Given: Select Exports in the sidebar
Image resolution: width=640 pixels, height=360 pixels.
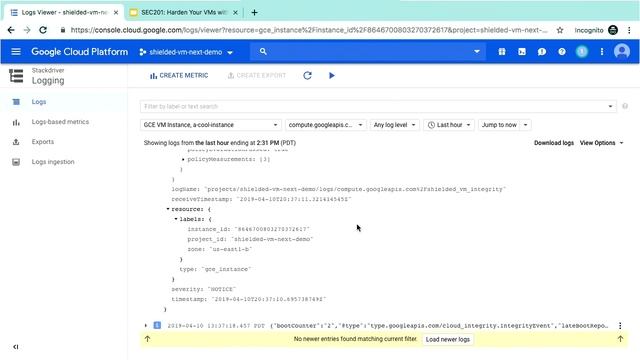Looking at the screenshot, I should (x=42, y=142).
